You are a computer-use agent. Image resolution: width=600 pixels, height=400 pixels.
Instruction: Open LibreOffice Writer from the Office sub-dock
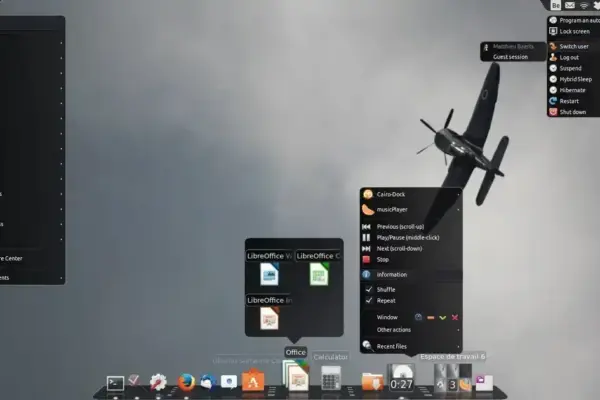(269, 274)
